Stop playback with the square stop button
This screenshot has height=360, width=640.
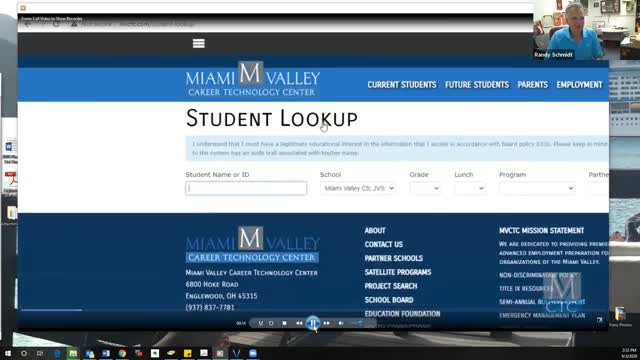284,323
